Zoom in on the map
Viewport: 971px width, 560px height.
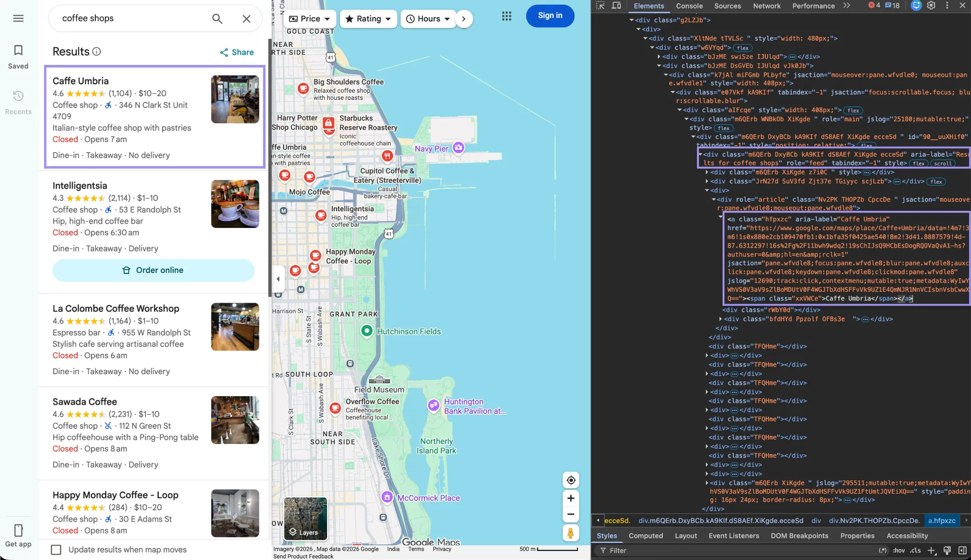[x=571, y=498]
